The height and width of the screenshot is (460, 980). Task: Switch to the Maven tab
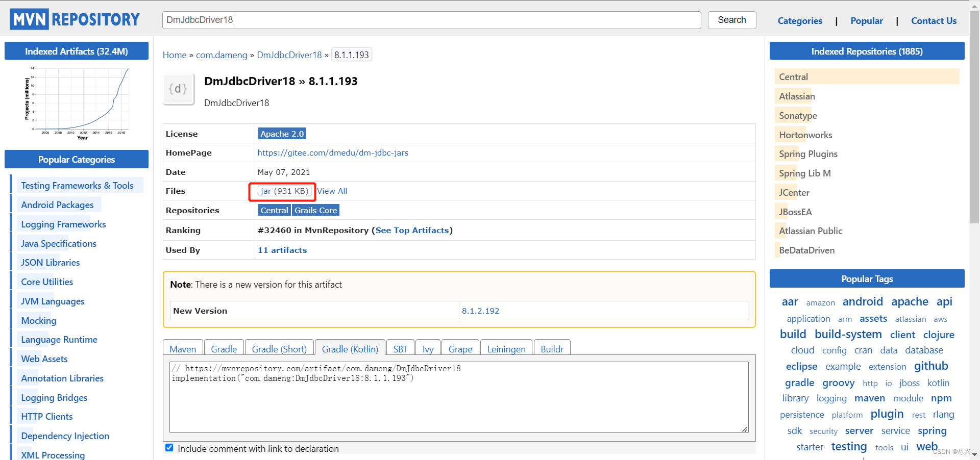pos(182,348)
